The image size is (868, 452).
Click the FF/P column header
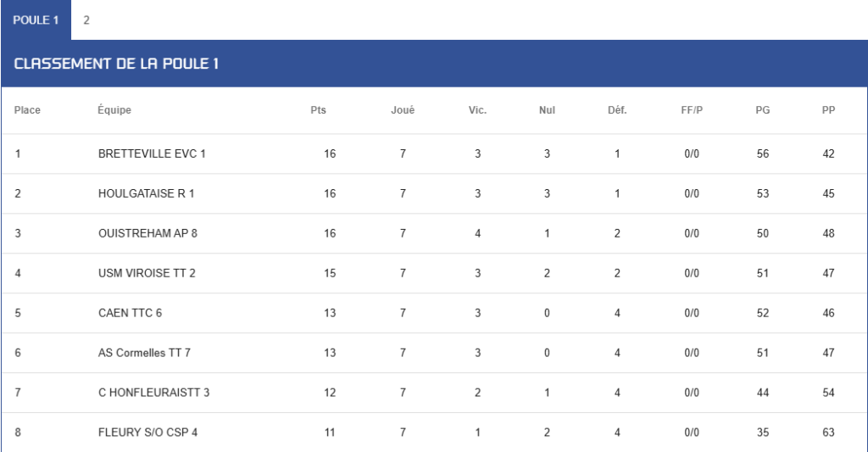pos(692,110)
